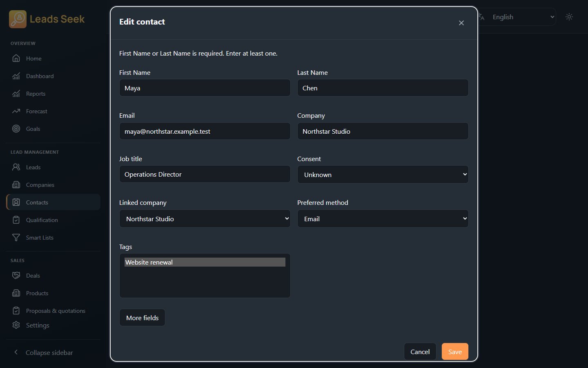Click the Reports icon in sidebar
The width and height of the screenshot is (588, 368).
point(16,94)
